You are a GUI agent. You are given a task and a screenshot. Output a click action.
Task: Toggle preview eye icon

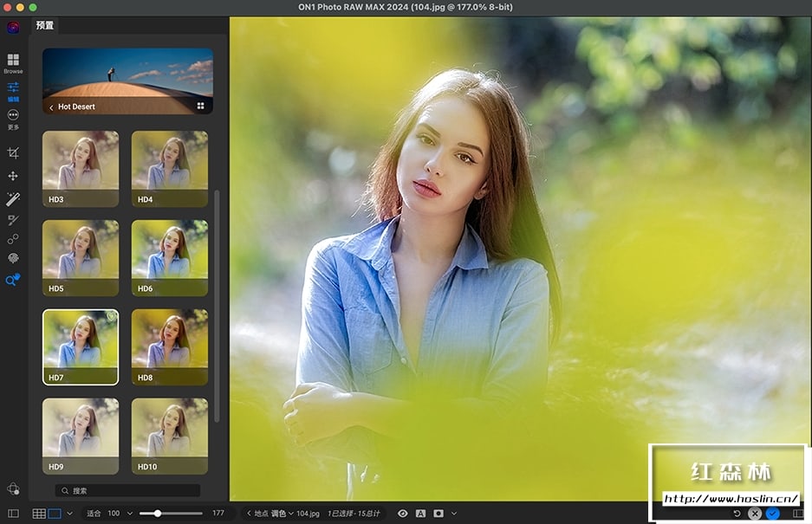pyautogui.click(x=402, y=514)
